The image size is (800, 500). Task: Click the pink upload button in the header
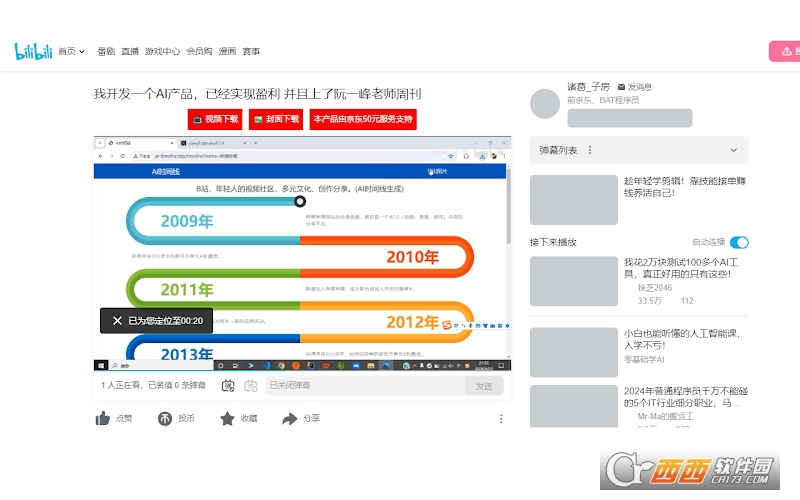(785, 51)
